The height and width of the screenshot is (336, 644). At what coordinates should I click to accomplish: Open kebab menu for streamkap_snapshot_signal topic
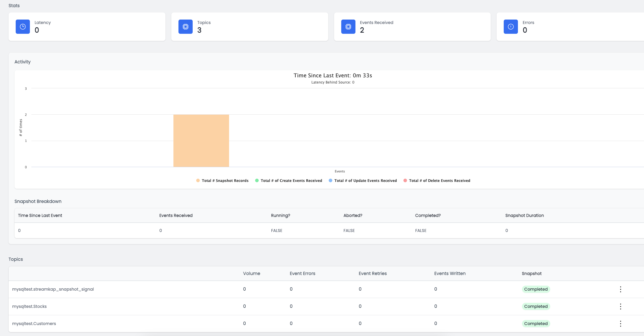(620, 289)
